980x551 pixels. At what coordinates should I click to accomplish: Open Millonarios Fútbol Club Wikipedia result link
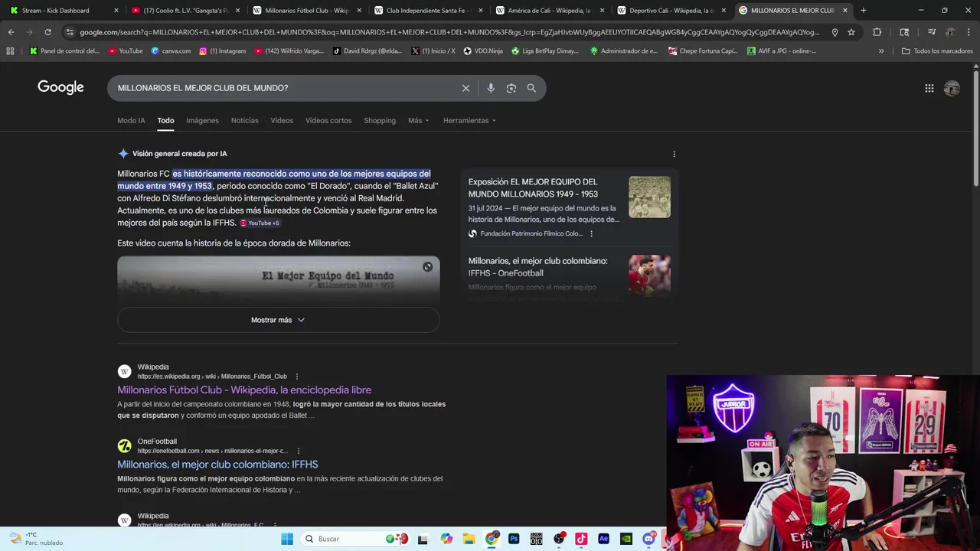pyautogui.click(x=244, y=390)
